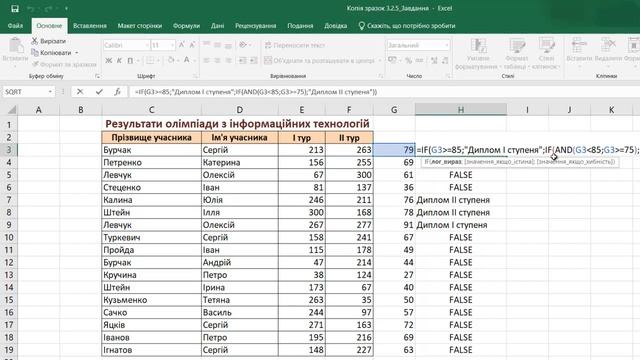Open the Calibri font name dropdown
640x360 pixels.
pos(147,45)
